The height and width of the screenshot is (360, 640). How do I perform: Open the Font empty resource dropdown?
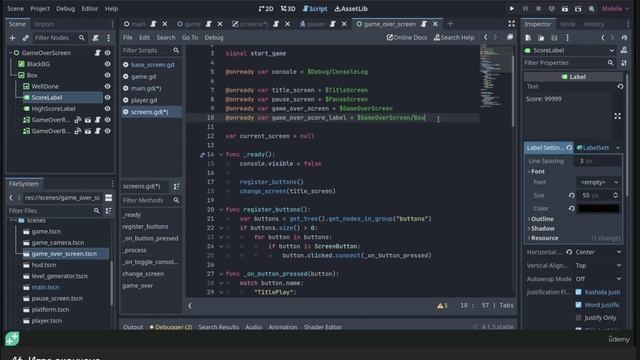tap(598, 182)
